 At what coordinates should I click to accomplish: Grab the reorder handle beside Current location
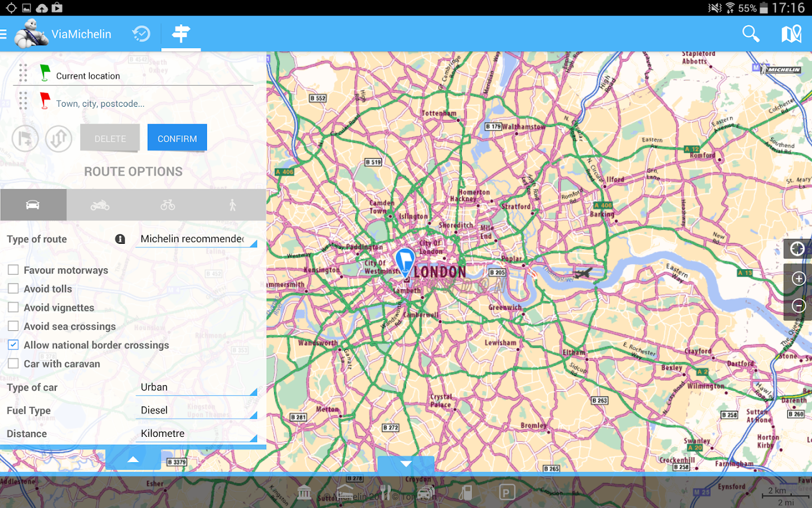pos(23,73)
